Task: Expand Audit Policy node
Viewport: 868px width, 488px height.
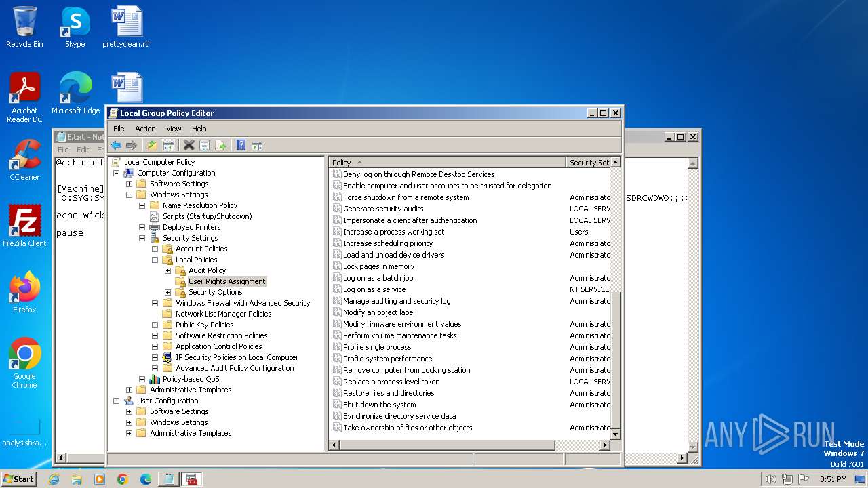Action: click(167, 270)
